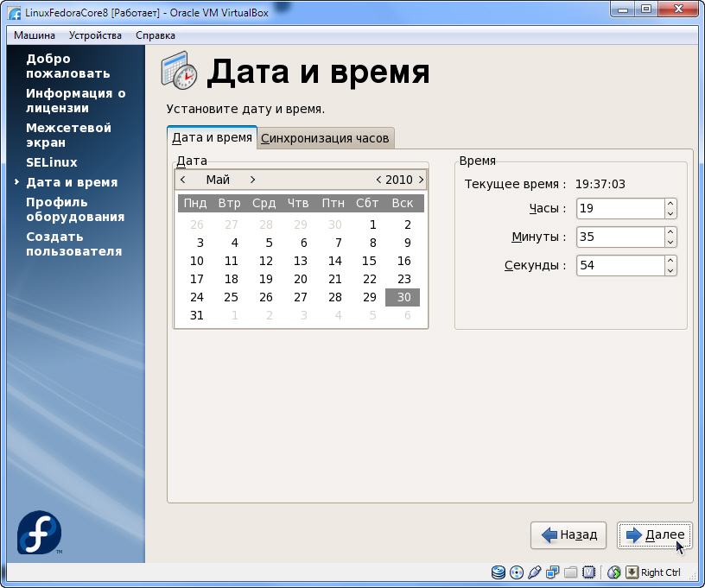Click sidebar item Добро пожаловать
Screen dimensions: 705x588
pyautogui.click(x=68, y=66)
